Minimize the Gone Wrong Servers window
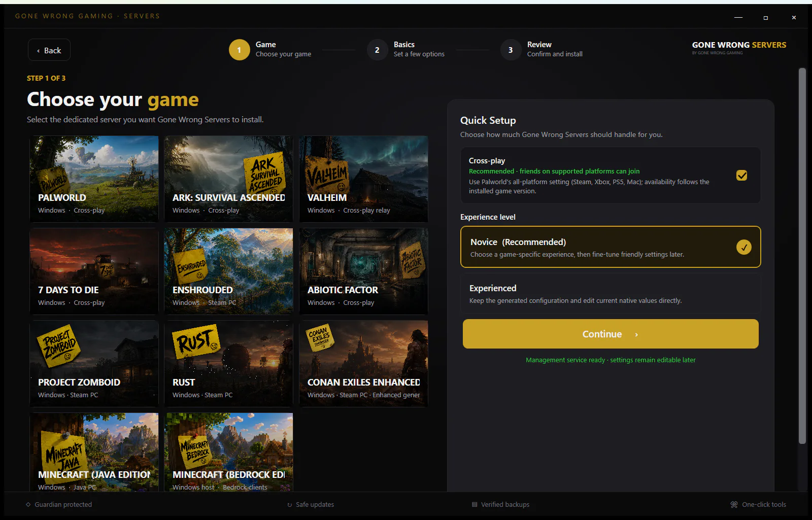The height and width of the screenshot is (520, 812). pyautogui.click(x=738, y=17)
